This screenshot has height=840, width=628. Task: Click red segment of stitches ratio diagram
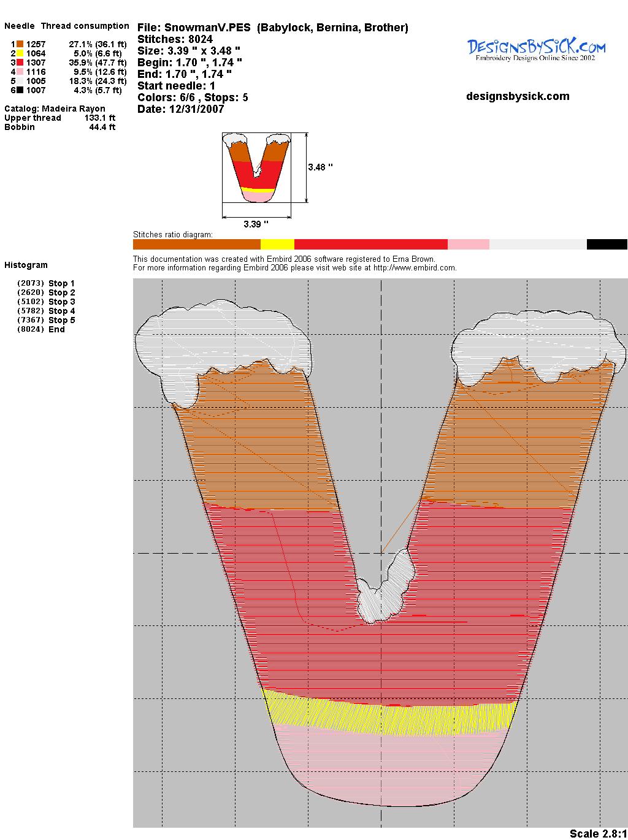point(370,245)
